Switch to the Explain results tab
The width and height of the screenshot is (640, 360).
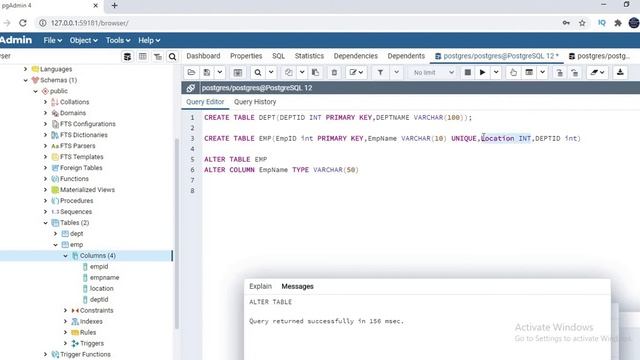pyautogui.click(x=260, y=287)
